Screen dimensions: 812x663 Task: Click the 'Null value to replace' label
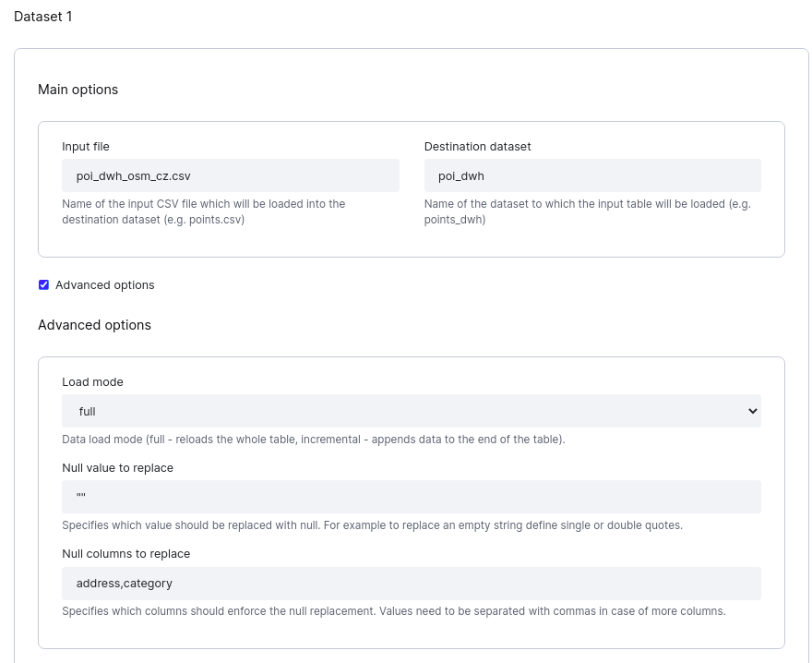point(117,468)
